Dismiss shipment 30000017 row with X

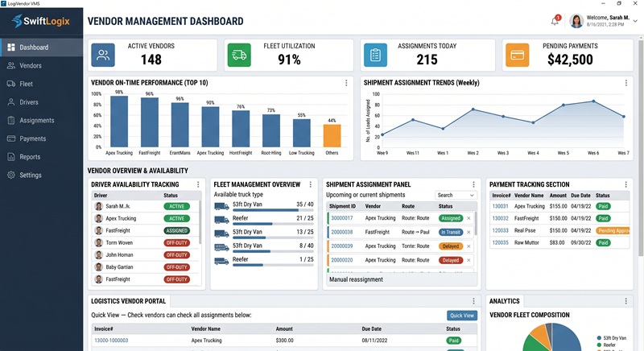click(x=469, y=218)
